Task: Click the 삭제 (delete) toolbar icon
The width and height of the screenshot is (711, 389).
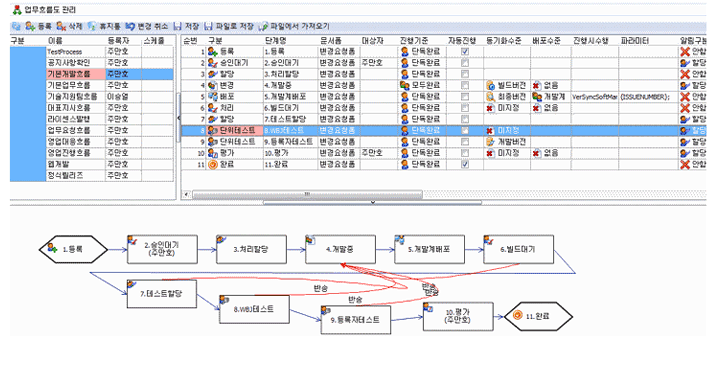Action: (x=61, y=26)
